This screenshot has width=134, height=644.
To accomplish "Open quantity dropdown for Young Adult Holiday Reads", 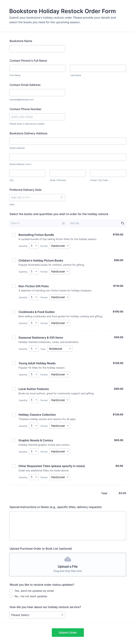I will click(x=34, y=374).
